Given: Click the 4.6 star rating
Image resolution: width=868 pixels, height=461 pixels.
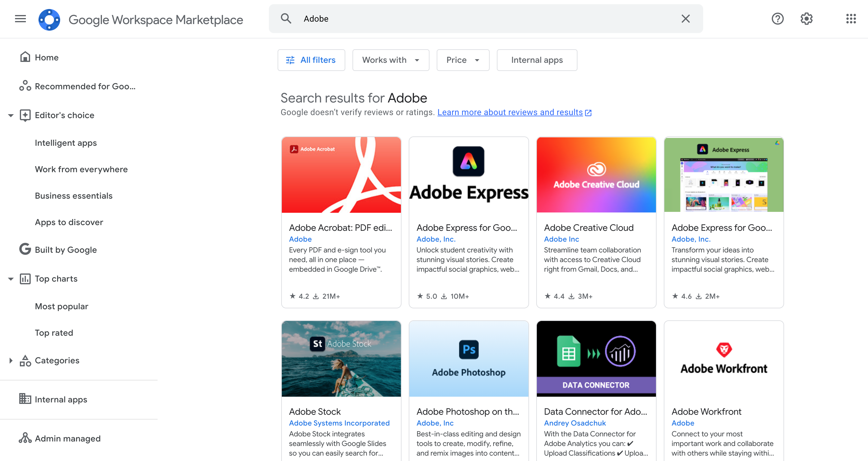Looking at the screenshot, I should coord(682,296).
